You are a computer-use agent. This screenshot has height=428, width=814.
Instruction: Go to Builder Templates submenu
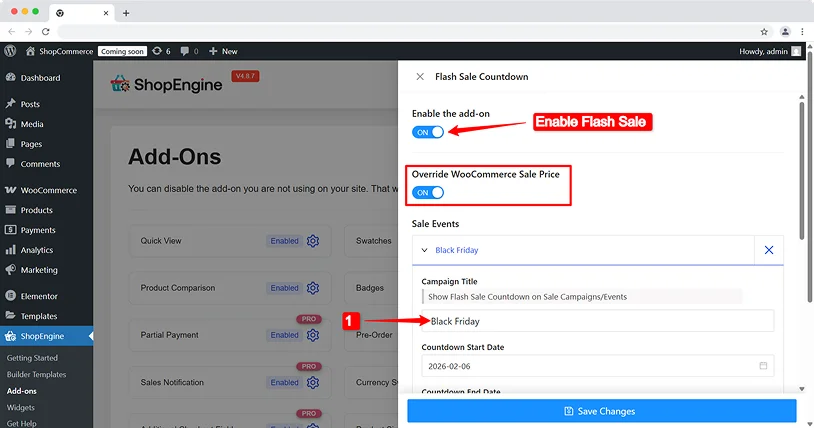tap(36, 374)
